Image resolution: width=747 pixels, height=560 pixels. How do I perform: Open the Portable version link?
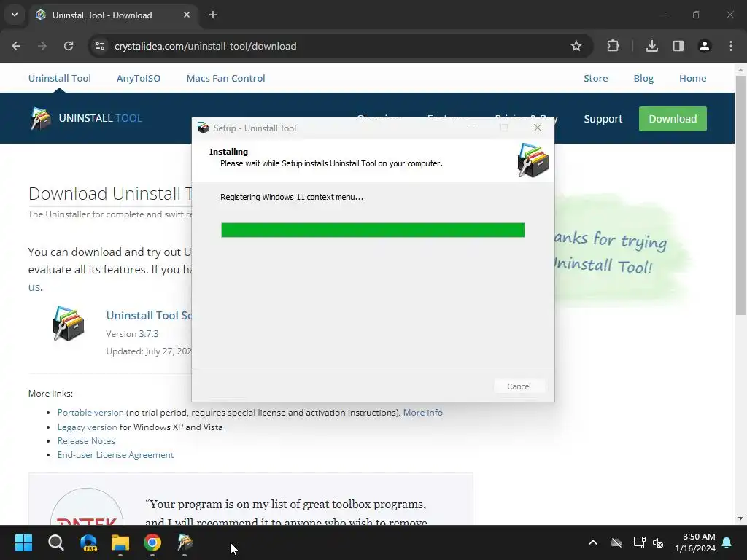coord(90,413)
